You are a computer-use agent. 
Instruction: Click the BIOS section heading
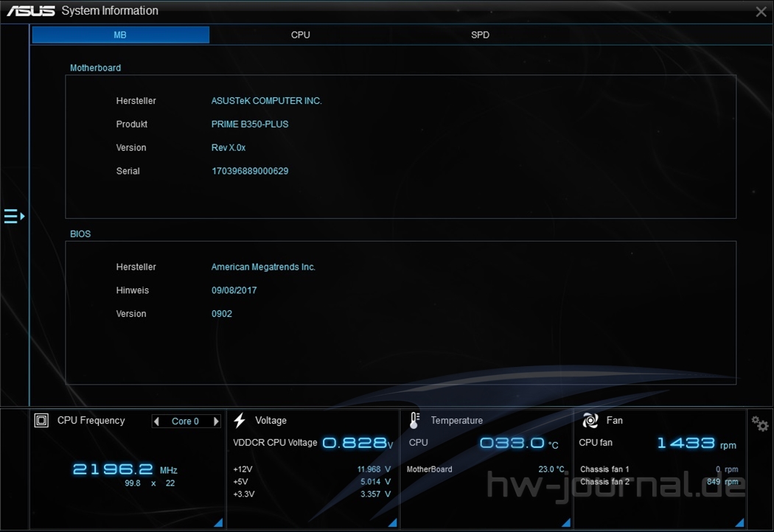click(x=80, y=234)
